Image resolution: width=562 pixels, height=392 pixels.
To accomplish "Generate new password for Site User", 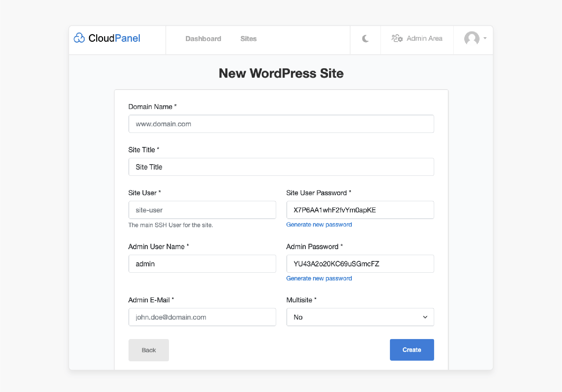I will point(319,225).
